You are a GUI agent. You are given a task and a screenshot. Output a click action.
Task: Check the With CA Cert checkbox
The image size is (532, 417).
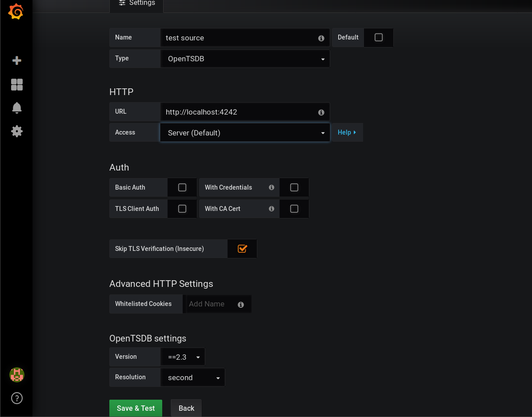[294, 209]
